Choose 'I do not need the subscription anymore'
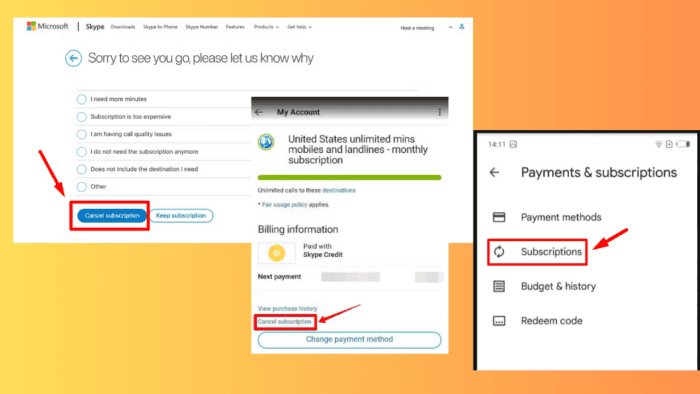 [81, 152]
